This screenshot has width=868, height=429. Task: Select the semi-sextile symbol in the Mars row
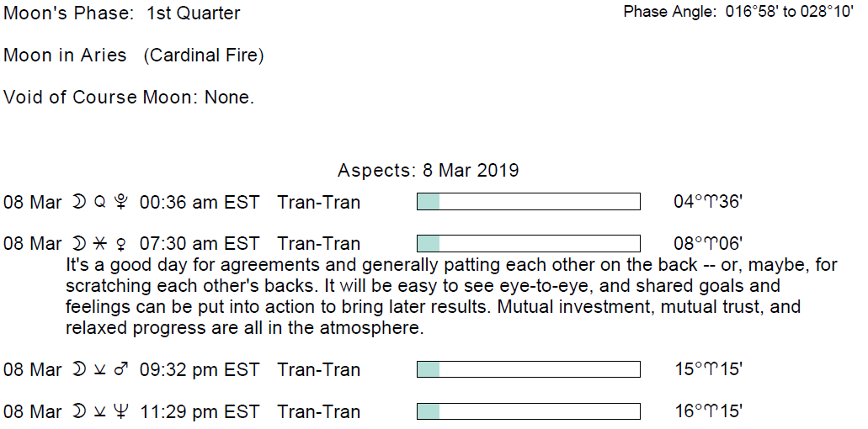click(x=100, y=370)
